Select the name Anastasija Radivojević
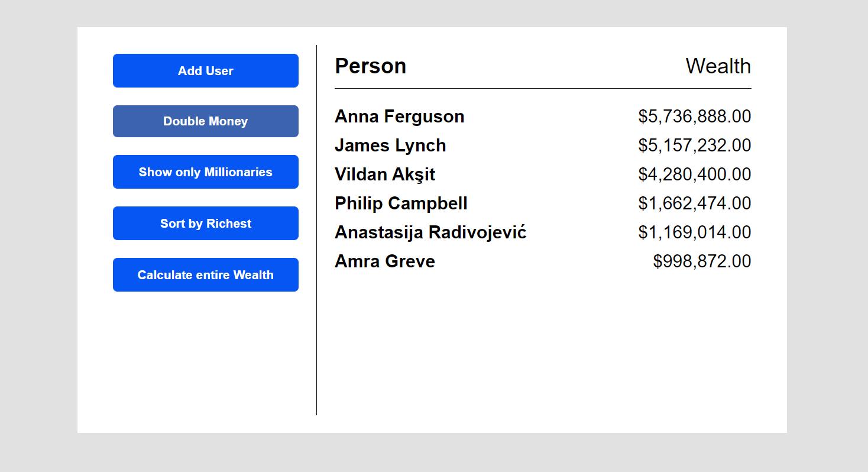The image size is (868, 472). pyautogui.click(x=430, y=232)
